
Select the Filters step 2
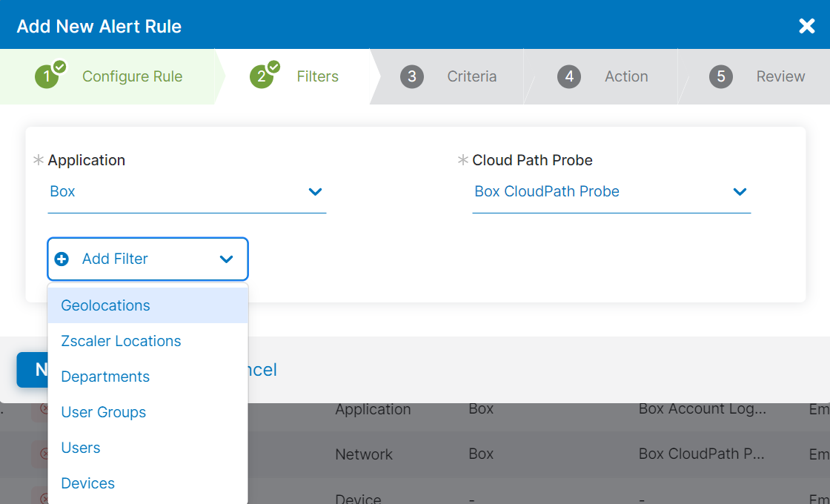(316, 76)
